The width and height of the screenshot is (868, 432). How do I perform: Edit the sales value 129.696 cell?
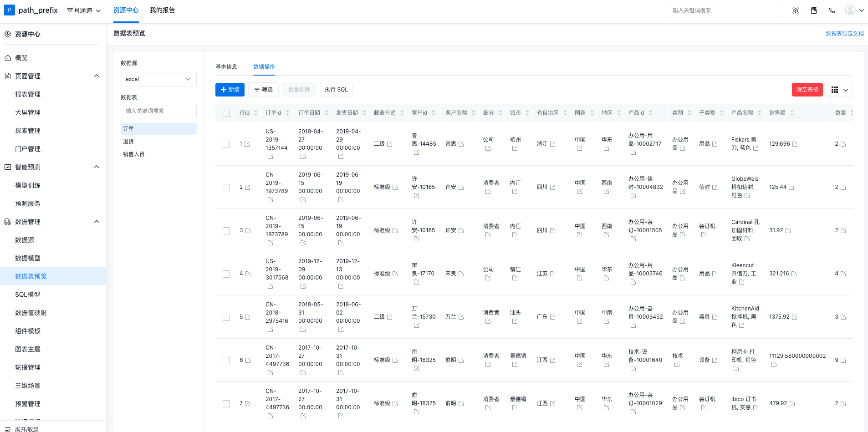pos(795,144)
